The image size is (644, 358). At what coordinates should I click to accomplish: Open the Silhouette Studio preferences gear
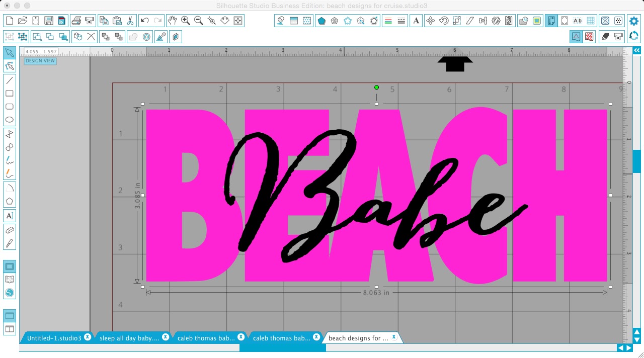[x=633, y=21]
